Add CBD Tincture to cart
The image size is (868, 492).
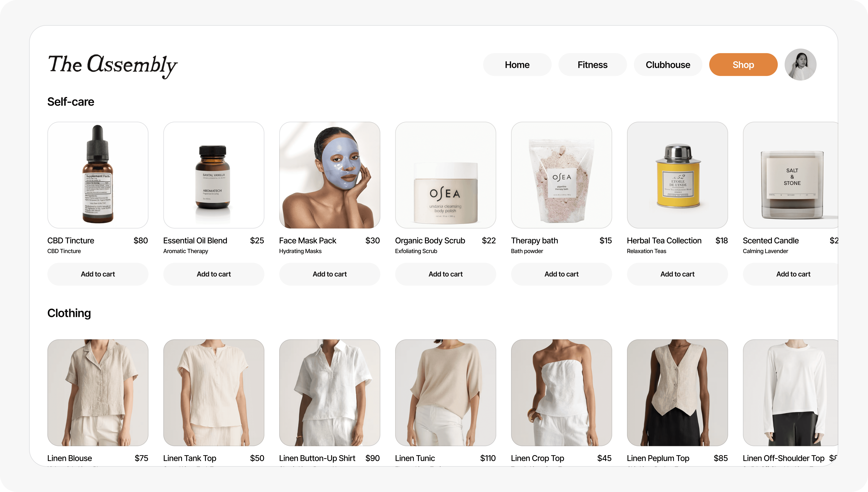[98, 274]
